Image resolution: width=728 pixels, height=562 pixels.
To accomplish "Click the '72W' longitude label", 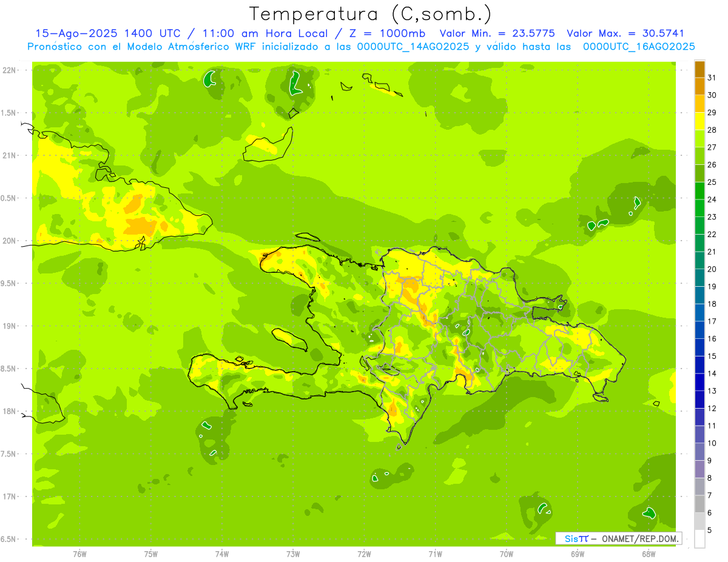I will tap(364, 554).
